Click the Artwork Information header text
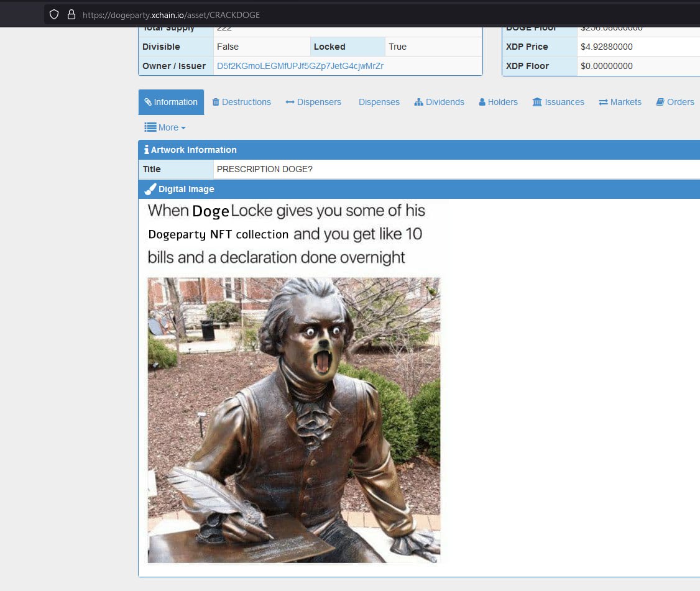 [x=194, y=150]
